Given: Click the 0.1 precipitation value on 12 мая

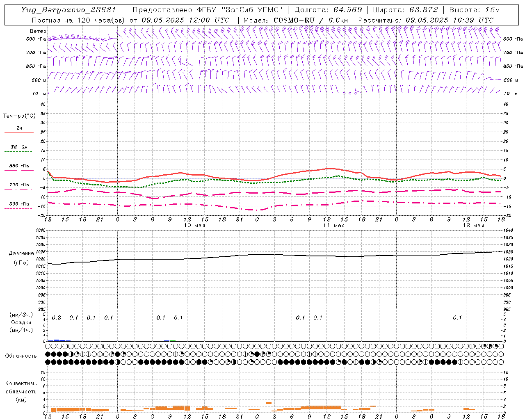Looking at the screenshot, I should [457, 318].
